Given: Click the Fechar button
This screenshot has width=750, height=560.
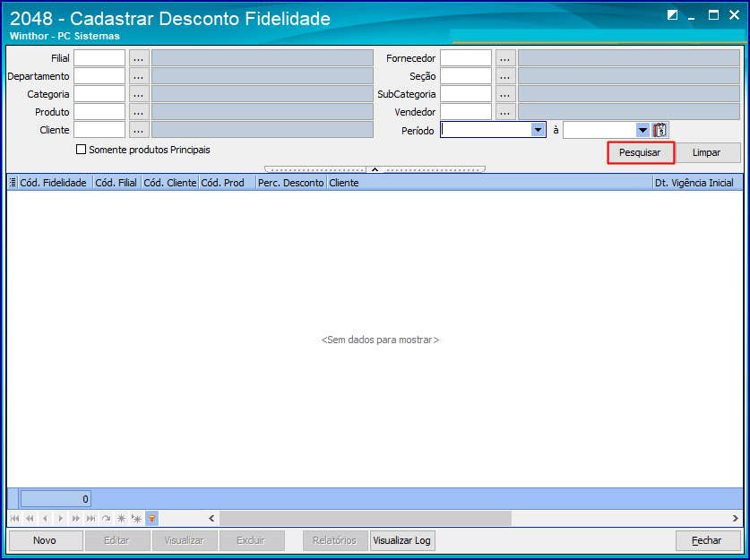Looking at the screenshot, I should [x=707, y=540].
